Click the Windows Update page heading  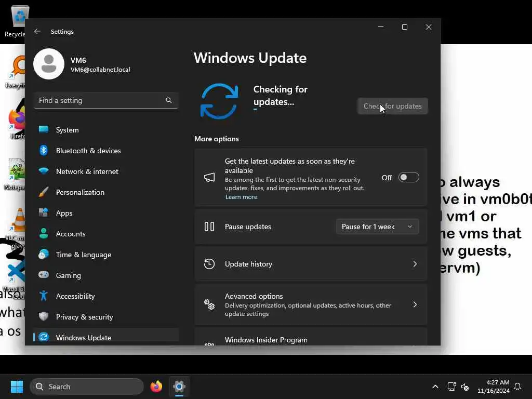[x=250, y=58]
